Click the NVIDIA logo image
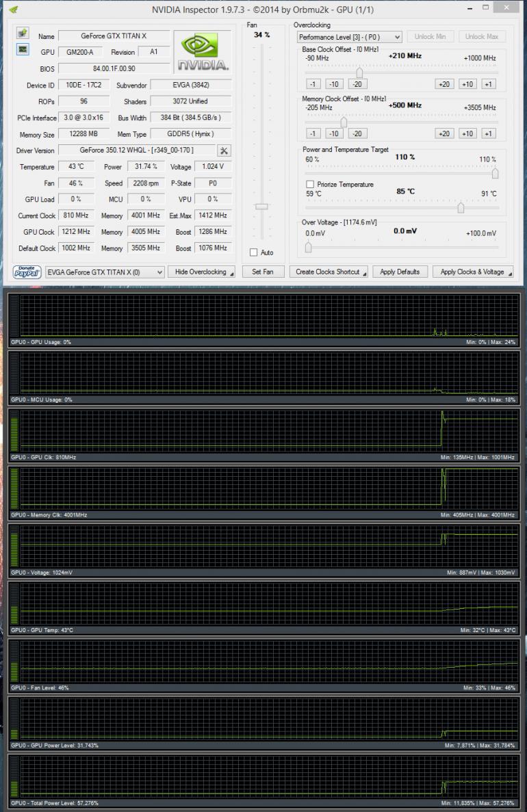The width and height of the screenshot is (527, 812). (203, 52)
